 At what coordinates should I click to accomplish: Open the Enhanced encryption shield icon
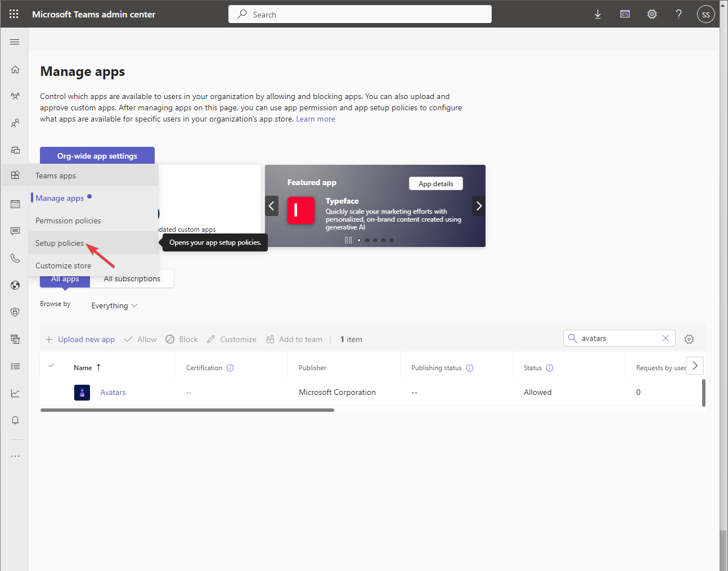(15, 312)
